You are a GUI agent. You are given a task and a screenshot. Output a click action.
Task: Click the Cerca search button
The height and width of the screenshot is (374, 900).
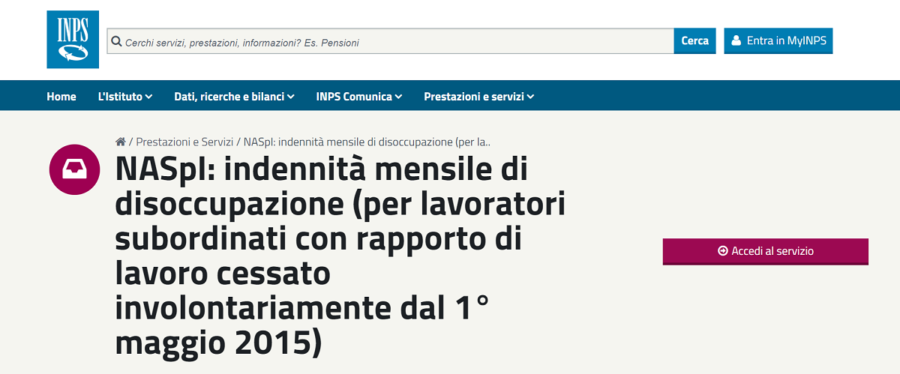tap(695, 41)
